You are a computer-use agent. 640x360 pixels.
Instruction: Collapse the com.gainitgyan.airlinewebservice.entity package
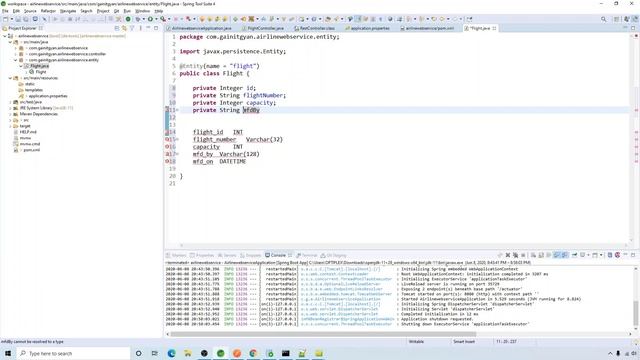point(16,60)
